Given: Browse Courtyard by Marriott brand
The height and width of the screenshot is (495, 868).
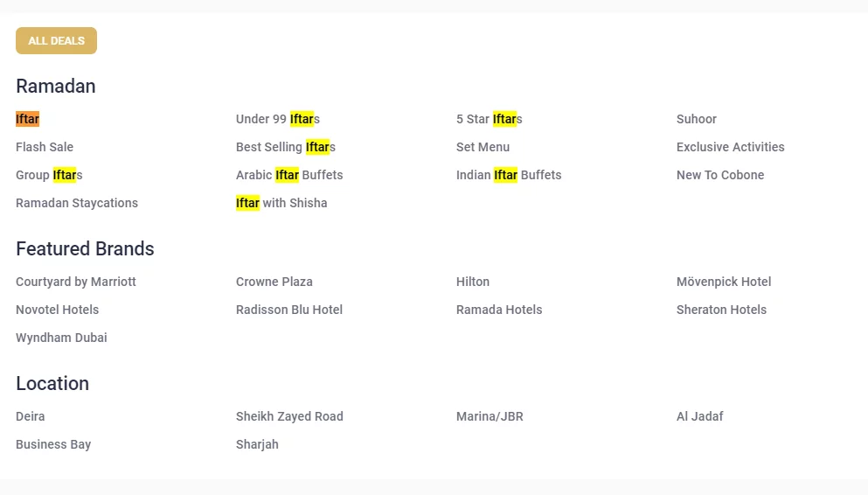Looking at the screenshot, I should click(76, 282).
